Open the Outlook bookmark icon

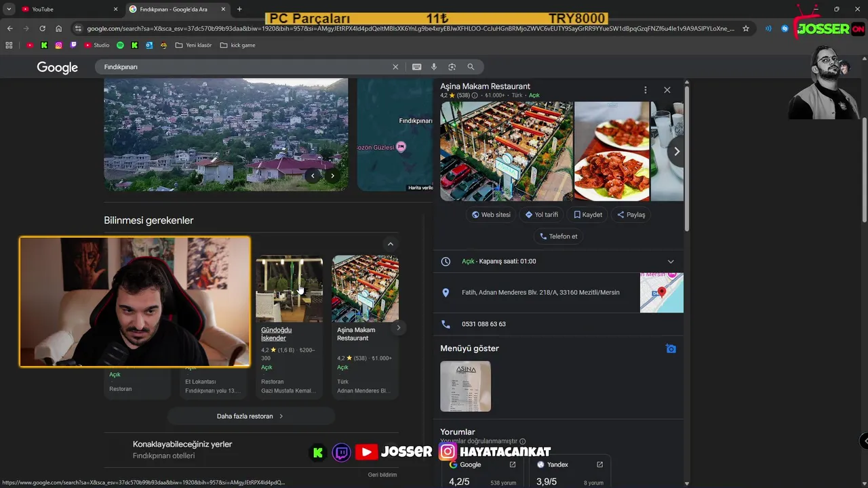[x=149, y=45]
